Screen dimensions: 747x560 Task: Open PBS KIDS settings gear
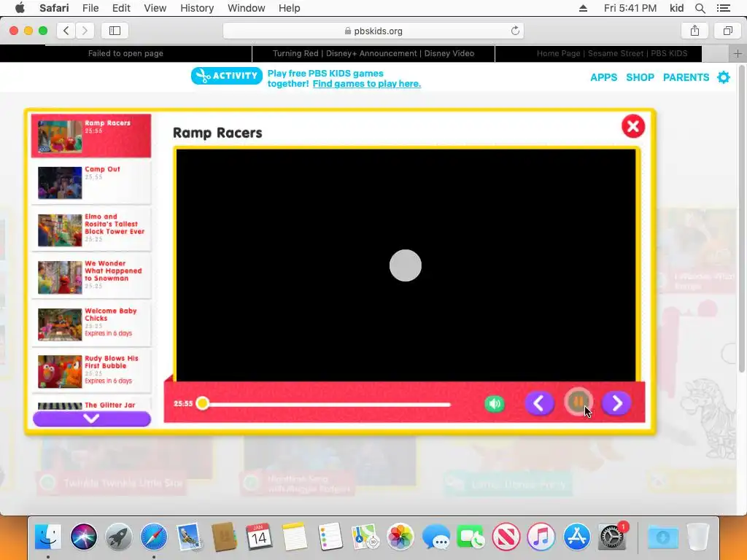[723, 77]
